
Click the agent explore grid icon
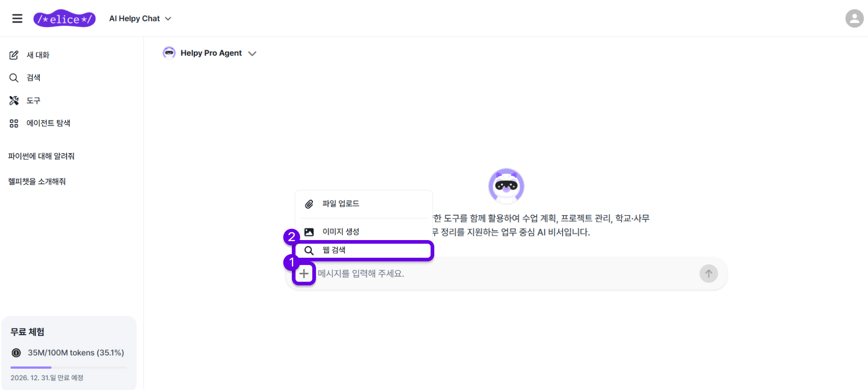(x=14, y=123)
